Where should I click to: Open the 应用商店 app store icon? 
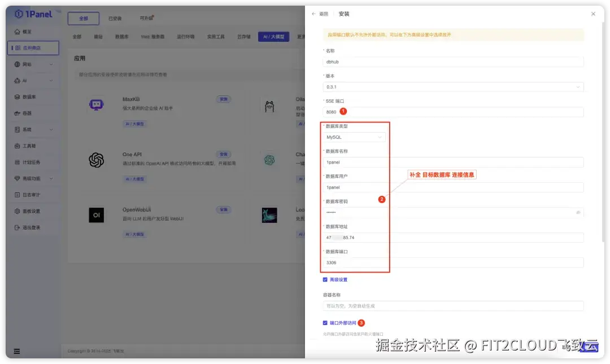coord(18,48)
